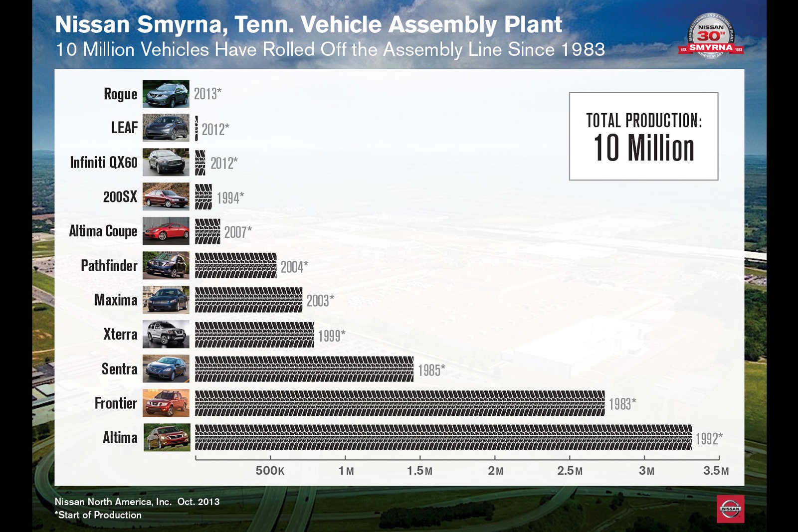798x532 pixels.
Task: Click the Maxima tire-tread bar
Action: pos(248,300)
